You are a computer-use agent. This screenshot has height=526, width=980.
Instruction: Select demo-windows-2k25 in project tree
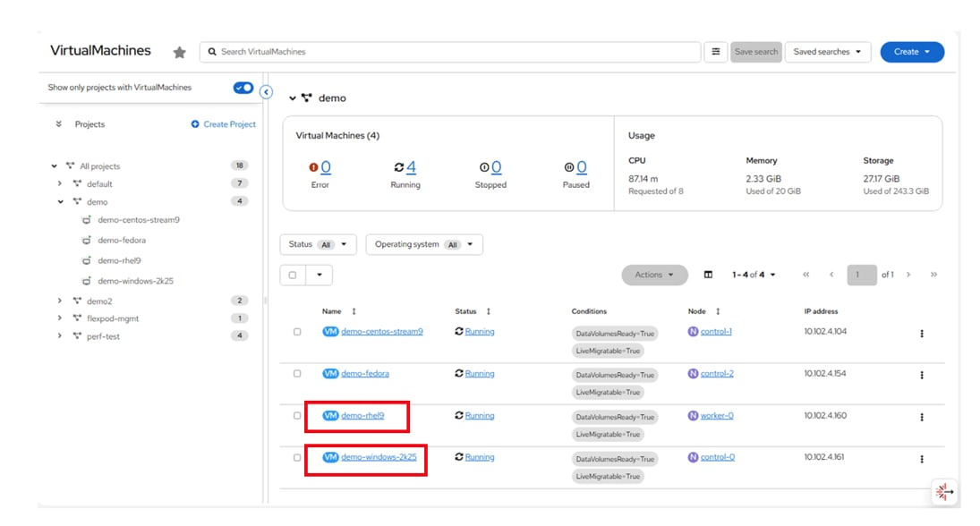pyautogui.click(x=135, y=281)
